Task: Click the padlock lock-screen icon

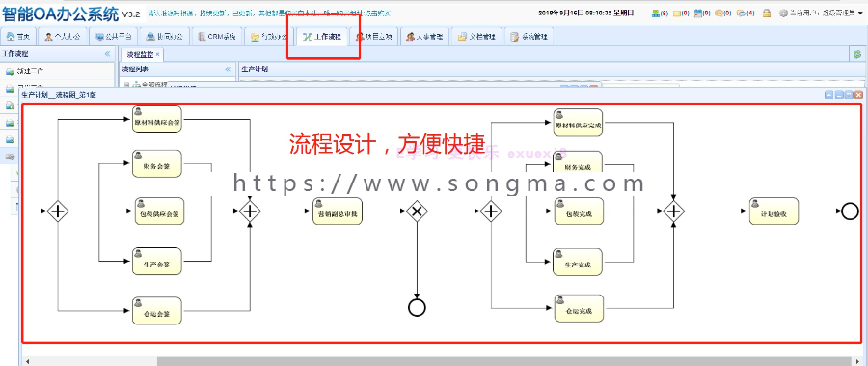Action: 767,13
